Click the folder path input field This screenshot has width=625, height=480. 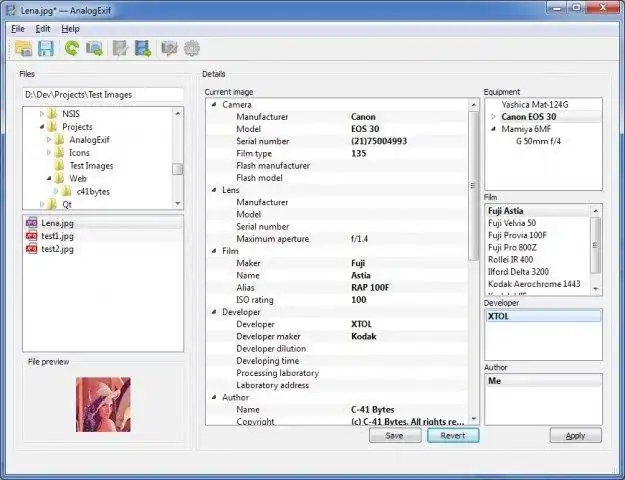coord(103,95)
